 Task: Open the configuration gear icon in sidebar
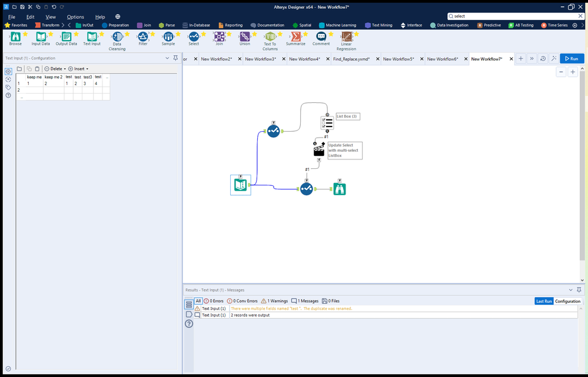[x=8, y=71]
